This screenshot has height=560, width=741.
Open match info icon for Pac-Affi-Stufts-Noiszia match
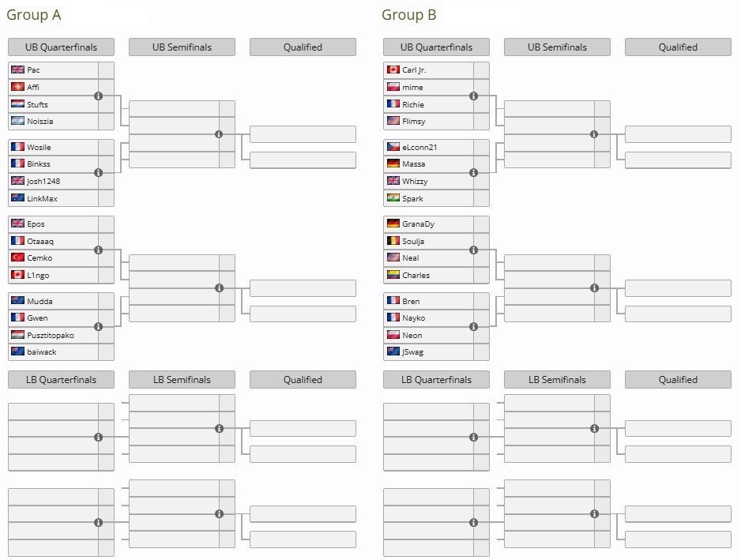click(98, 96)
